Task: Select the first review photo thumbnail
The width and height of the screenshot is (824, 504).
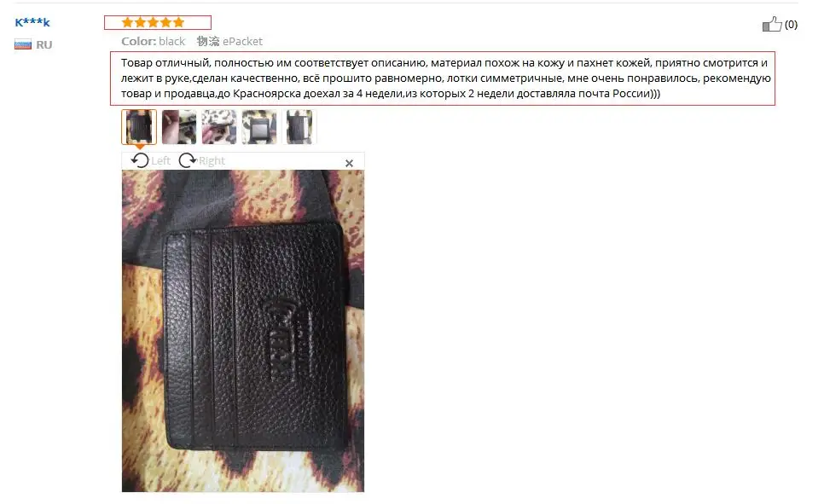Action: click(x=139, y=127)
